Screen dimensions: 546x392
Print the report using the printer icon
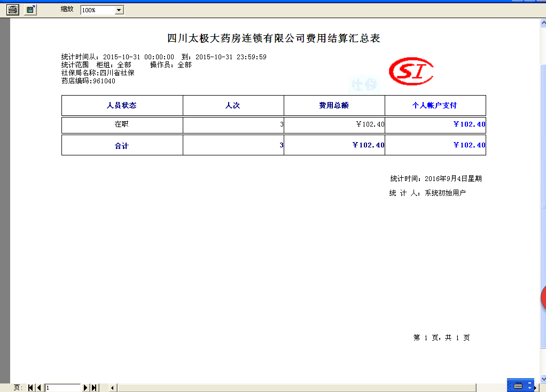coord(13,10)
